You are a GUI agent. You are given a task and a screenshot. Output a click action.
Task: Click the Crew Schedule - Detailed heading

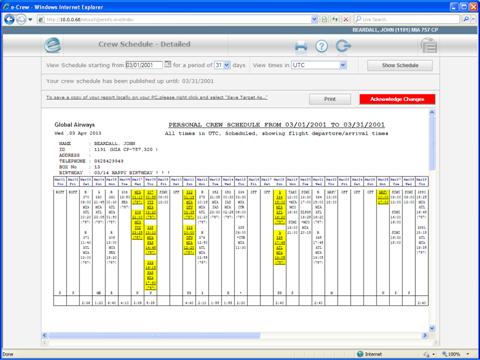click(x=144, y=44)
